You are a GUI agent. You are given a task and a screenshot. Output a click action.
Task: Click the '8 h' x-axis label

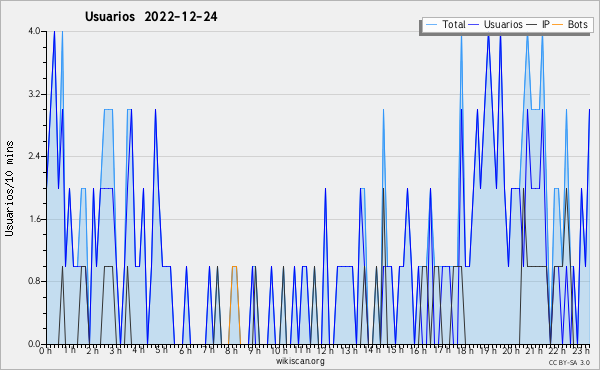pyautogui.click(x=232, y=350)
